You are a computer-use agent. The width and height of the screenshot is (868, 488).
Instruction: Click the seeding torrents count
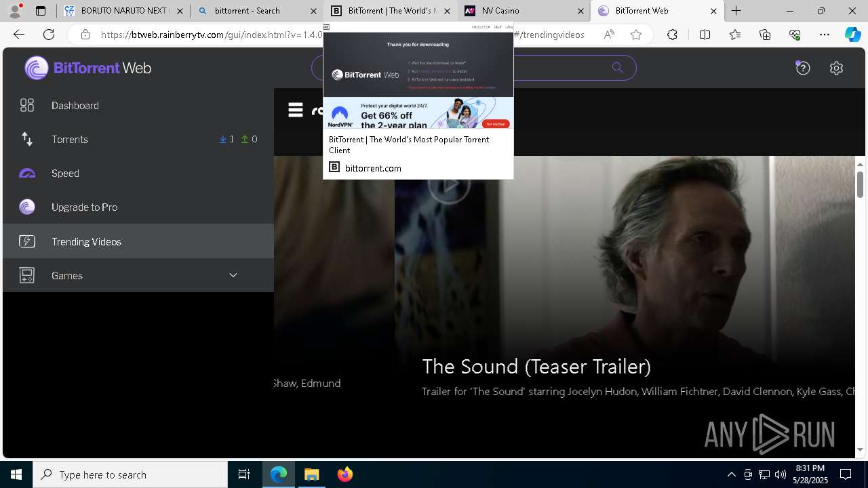coord(250,140)
